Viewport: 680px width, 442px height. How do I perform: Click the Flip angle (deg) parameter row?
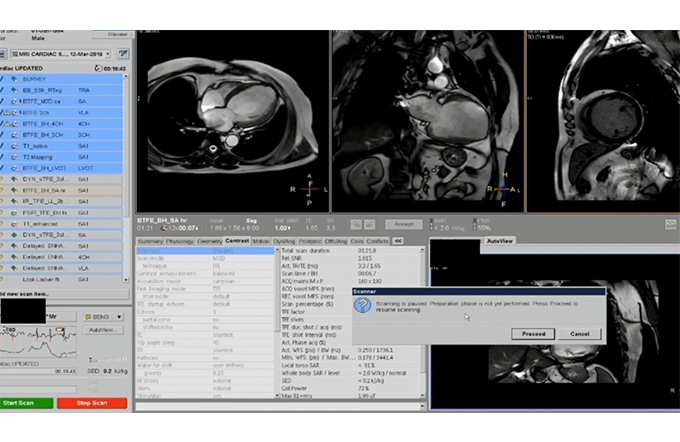pyautogui.click(x=206, y=343)
